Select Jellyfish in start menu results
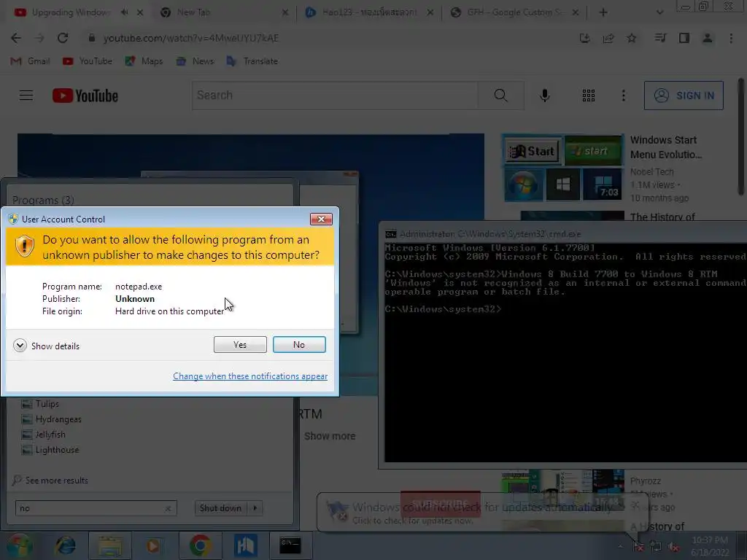The width and height of the screenshot is (747, 560). pyautogui.click(x=43, y=435)
